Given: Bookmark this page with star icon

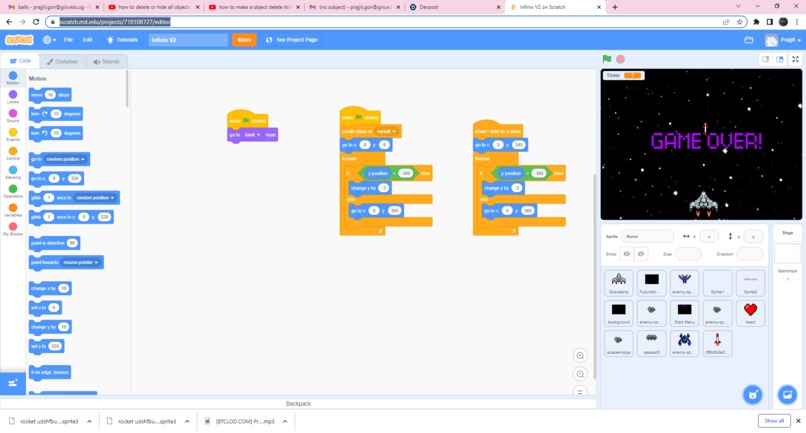Looking at the screenshot, I should (x=740, y=22).
